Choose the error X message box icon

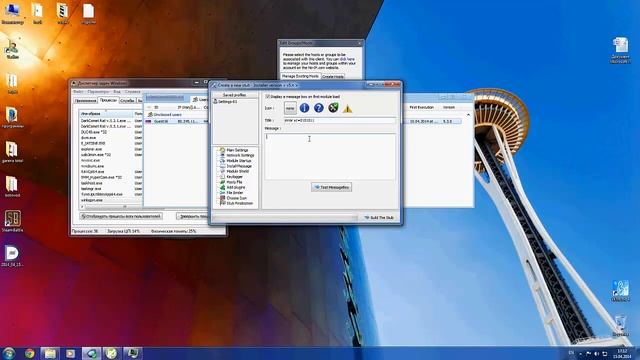tap(333, 108)
